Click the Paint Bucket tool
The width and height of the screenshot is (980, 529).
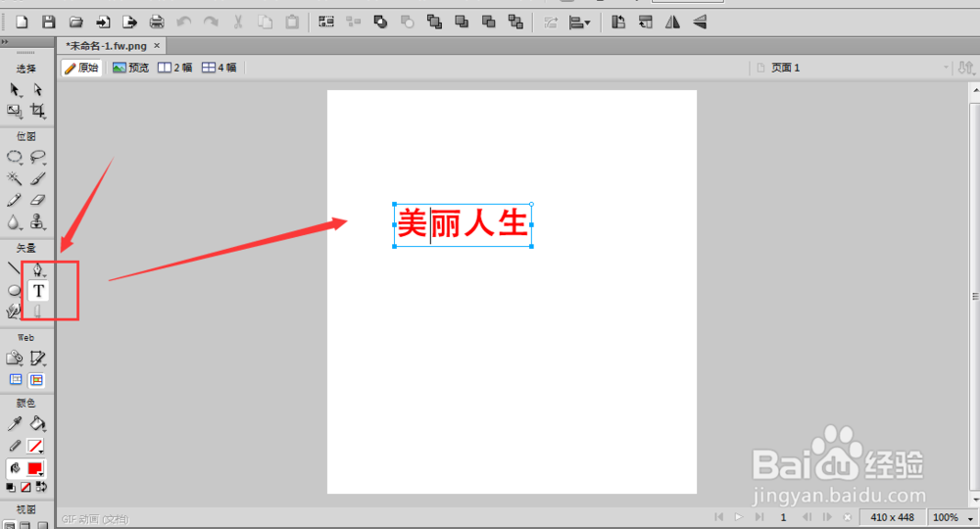tap(37, 423)
